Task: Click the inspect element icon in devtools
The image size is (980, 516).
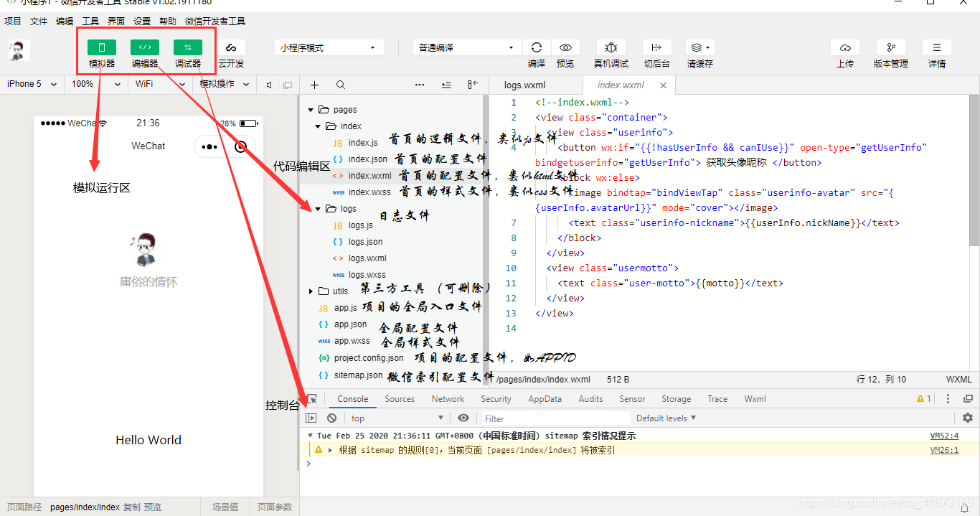Action: pyautogui.click(x=312, y=399)
